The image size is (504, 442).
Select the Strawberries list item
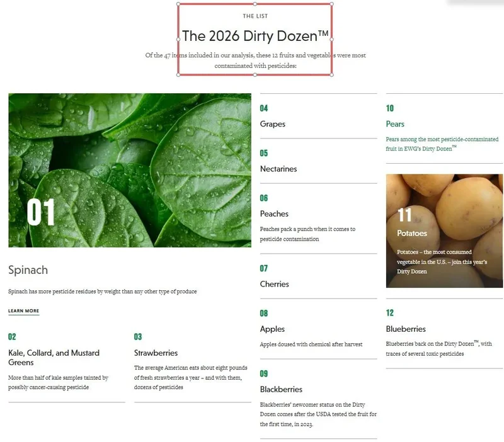(x=156, y=353)
